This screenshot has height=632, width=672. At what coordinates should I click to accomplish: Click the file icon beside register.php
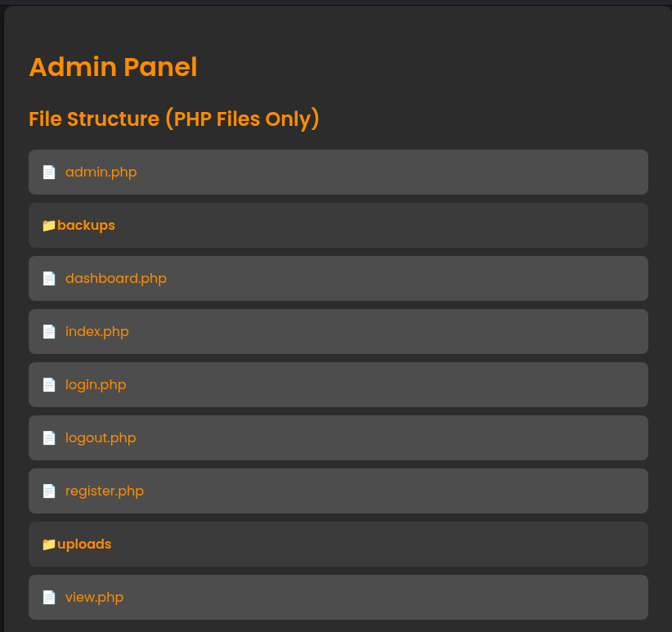point(49,491)
